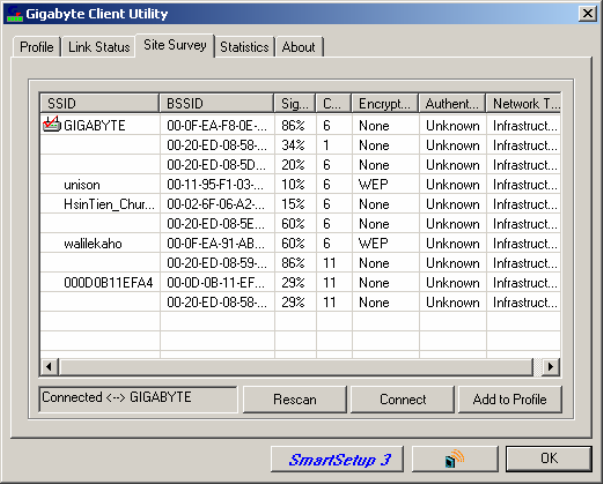This screenshot has height=484, width=603.
Task: Click BSSID 00-0F-EA-91-AB...
Action: pos(216,243)
